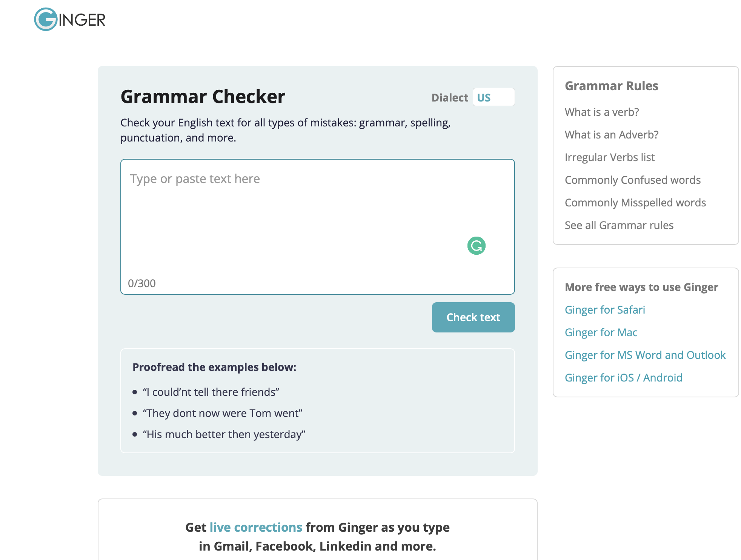This screenshot has height=560, width=741.
Task: Select example "His much better then yesterday"
Action: click(224, 434)
